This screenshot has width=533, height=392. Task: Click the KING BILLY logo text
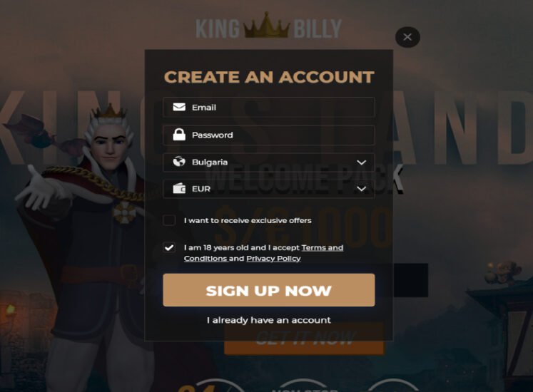pyautogui.click(x=268, y=27)
